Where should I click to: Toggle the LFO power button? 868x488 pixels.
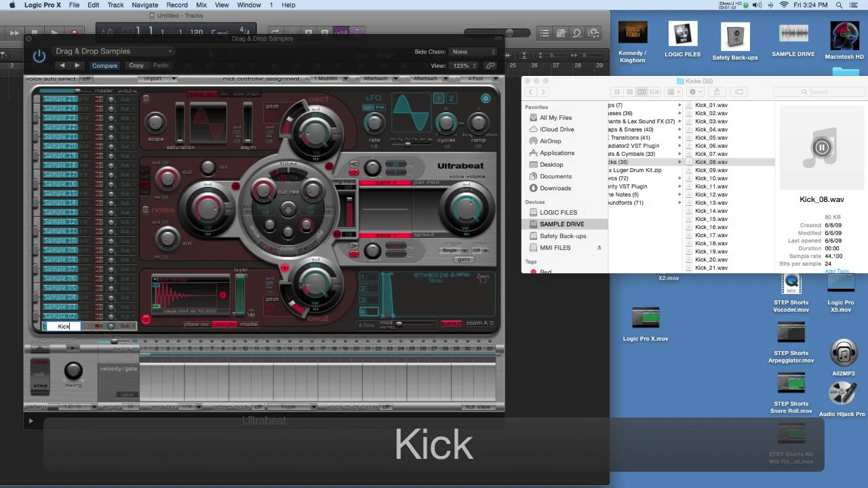click(x=486, y=98)
